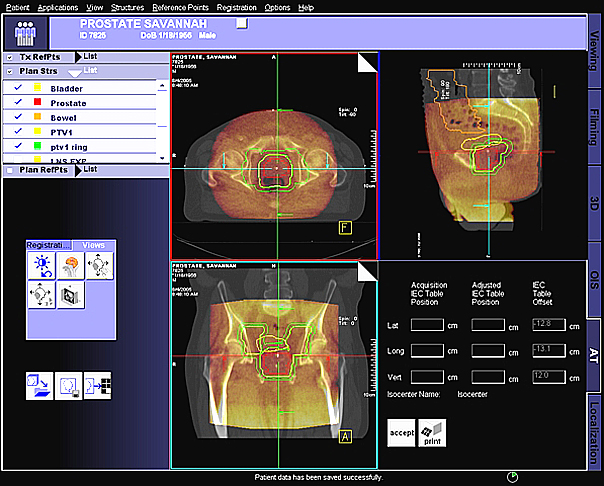This screenshot has height=486, width=604.
Task: Click the patient group icon in header
Action: pyautogui.click(x=25, y=33)
